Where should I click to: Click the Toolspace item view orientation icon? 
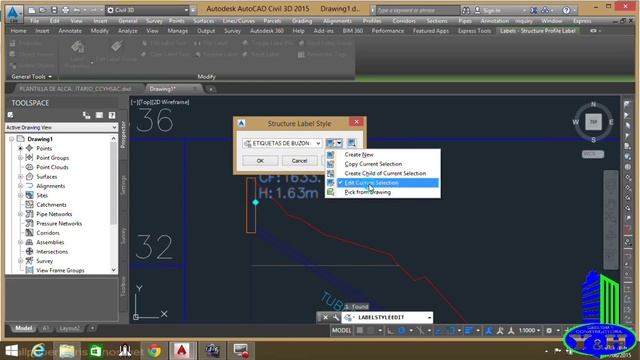pos(87,116)
